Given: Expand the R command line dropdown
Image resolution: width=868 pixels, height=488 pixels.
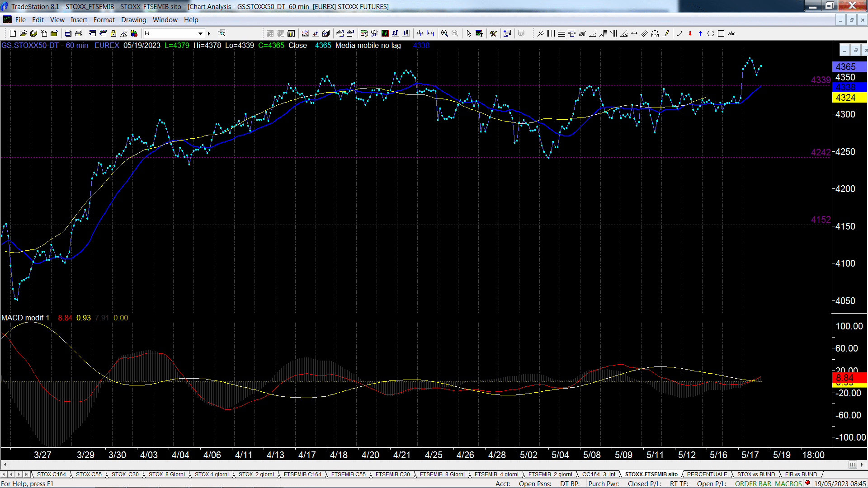Looking at the screenshot, I should [x=200, y=33].
